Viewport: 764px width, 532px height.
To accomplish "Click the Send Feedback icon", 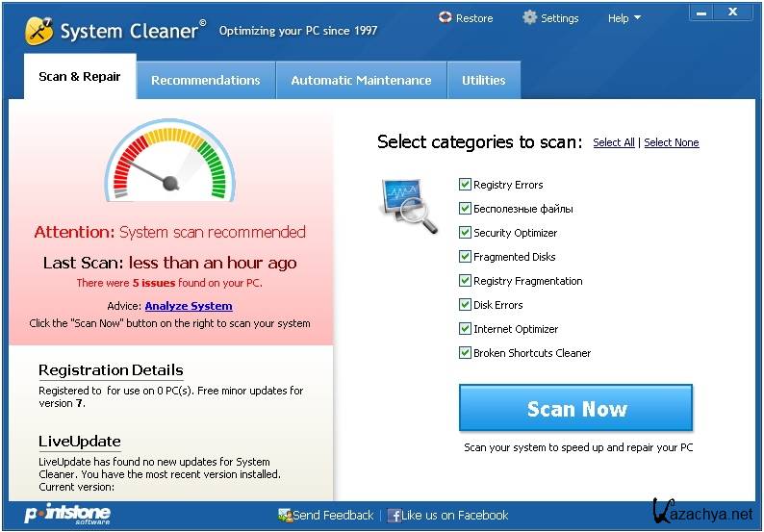I will (x=284, y=516).
